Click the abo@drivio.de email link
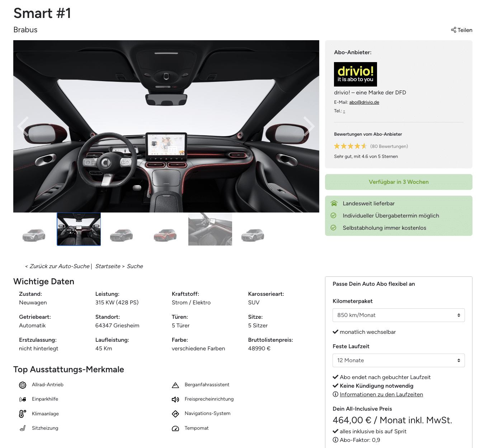Screen dimensions: 480x448 (364, 102)
